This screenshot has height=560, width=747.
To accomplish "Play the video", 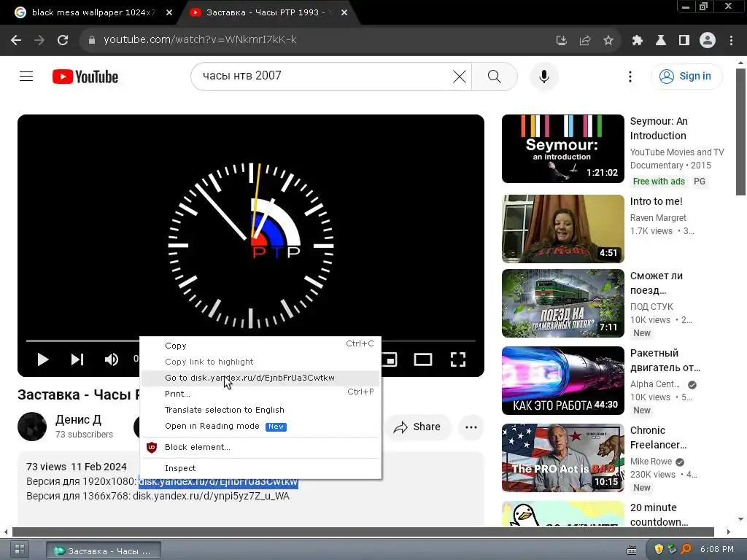I will point(43,359).
